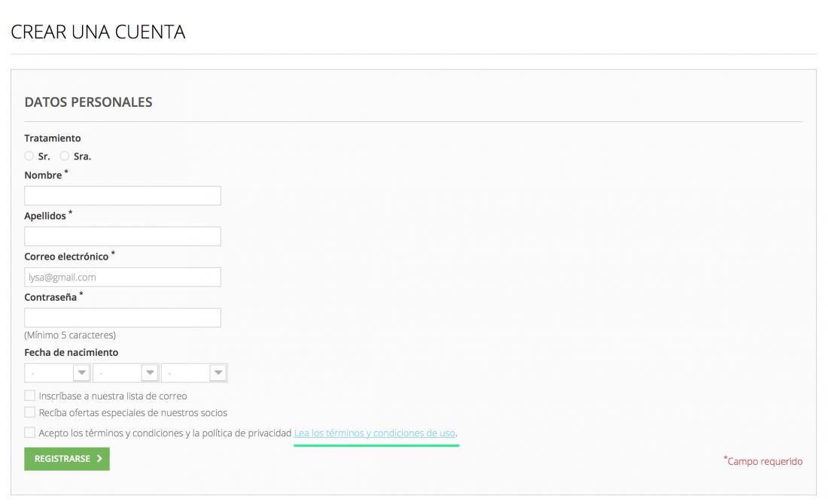This screenshot has width=828, height=504.
Task: Click the third date dropdown arrow icon
Action: pyautogui.click(x=218, y=372)
